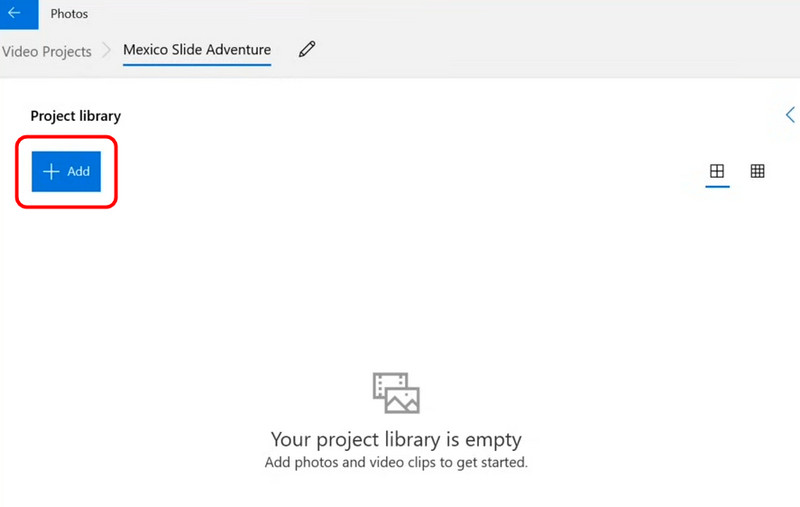Click the "Add photos and video clips" hint
This screenshot has width=800, height=507.
pyautogui.click(x=396, y=463)
